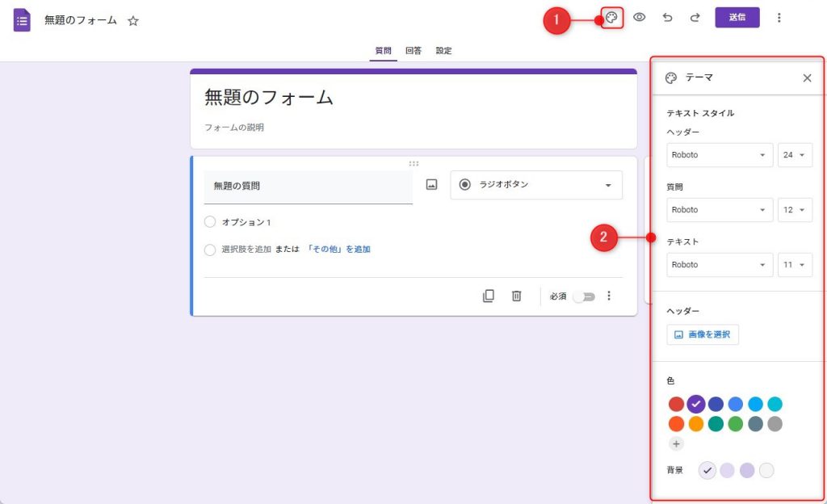Switch to the 質問 tab
The image size is (827, 504).
click(x=383, y=51)
